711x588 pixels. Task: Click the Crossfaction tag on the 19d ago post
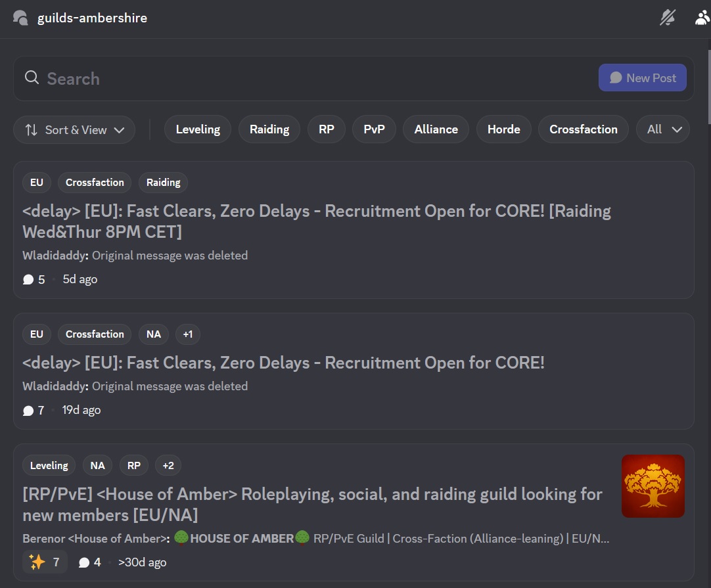(x=95, y=334)
